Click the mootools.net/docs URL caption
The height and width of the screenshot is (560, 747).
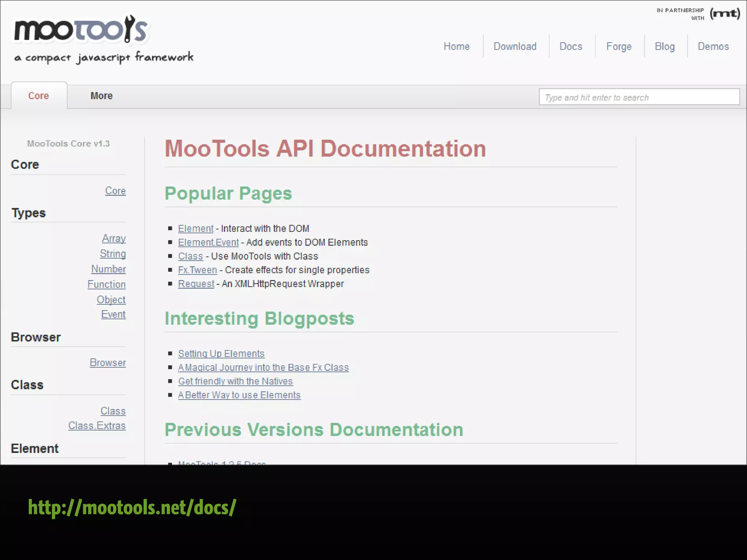click(x=132, y=507)
